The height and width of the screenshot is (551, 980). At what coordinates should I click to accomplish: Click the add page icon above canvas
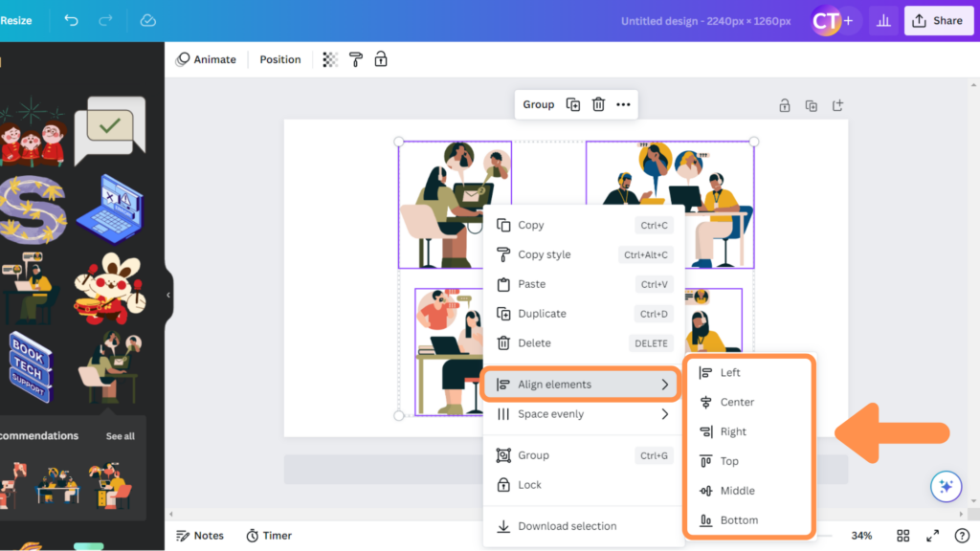pos(837,105)
